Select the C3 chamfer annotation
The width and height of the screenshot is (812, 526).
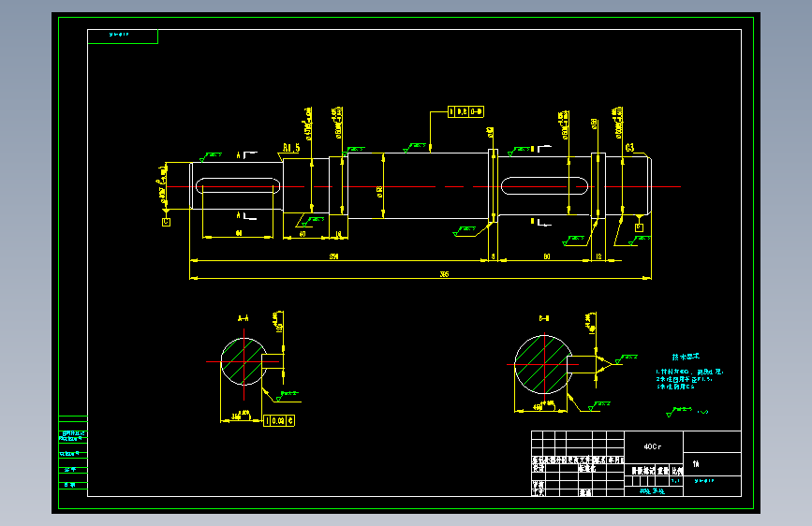(x=629, y=148)
